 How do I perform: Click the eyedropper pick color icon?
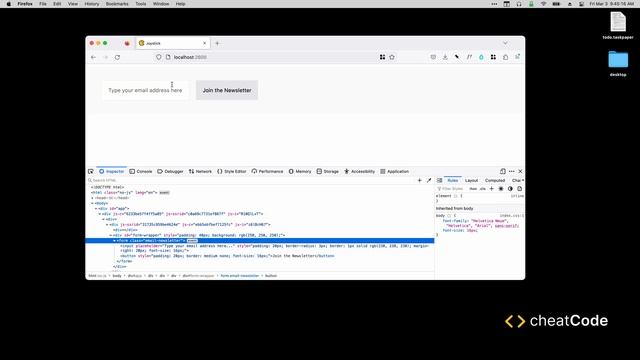[429, 180]
